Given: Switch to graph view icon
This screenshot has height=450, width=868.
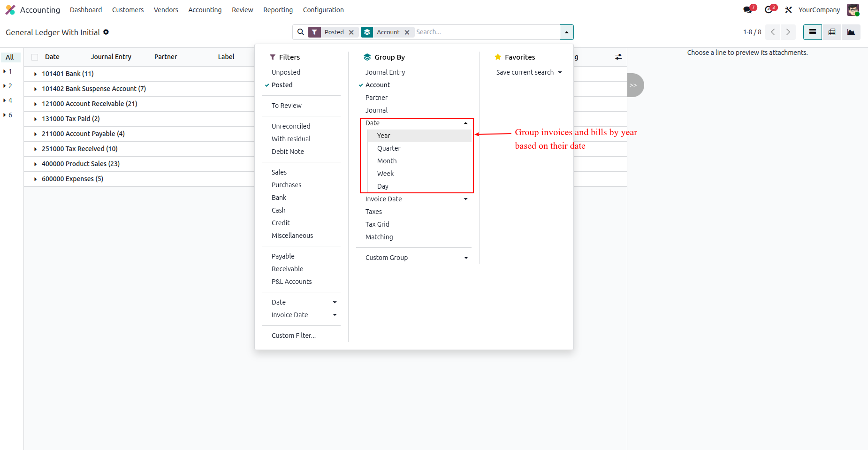Looking at the screenshot, I should [851, 32].
